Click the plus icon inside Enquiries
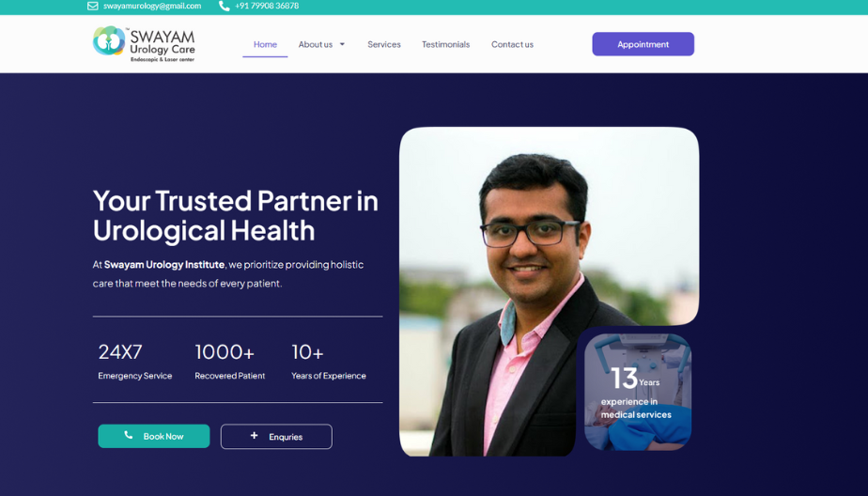 [x=254, y=436]
